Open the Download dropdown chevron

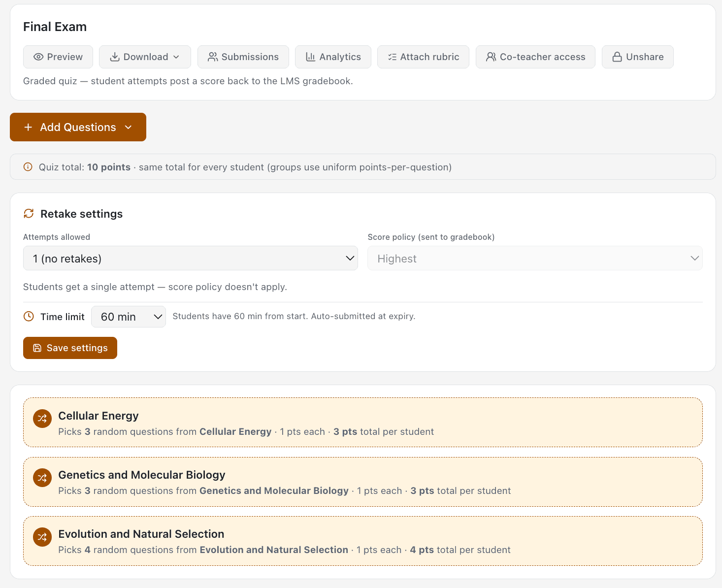176,57
